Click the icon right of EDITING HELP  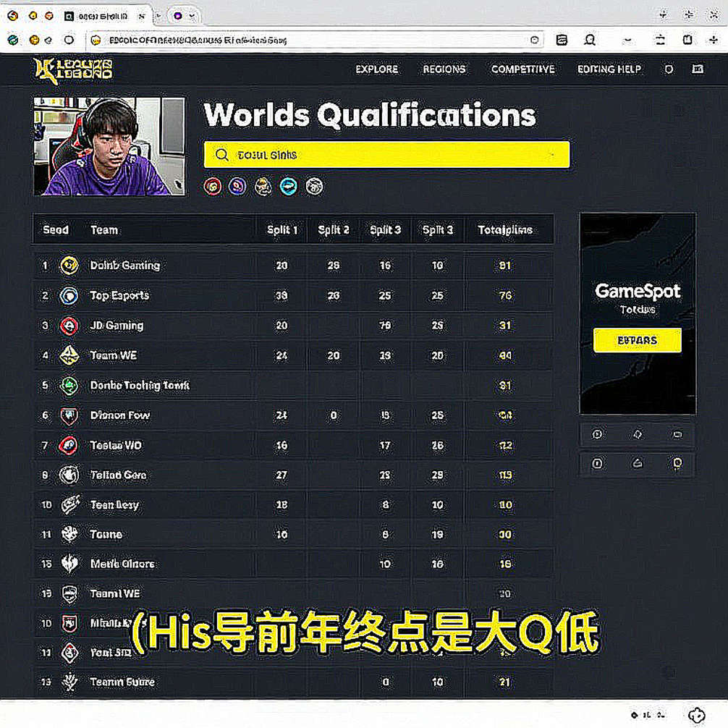[x=669, y=69]
